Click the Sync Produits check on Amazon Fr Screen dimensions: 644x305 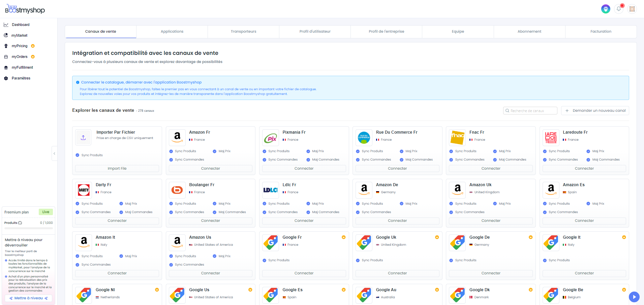tap(171, 151)
